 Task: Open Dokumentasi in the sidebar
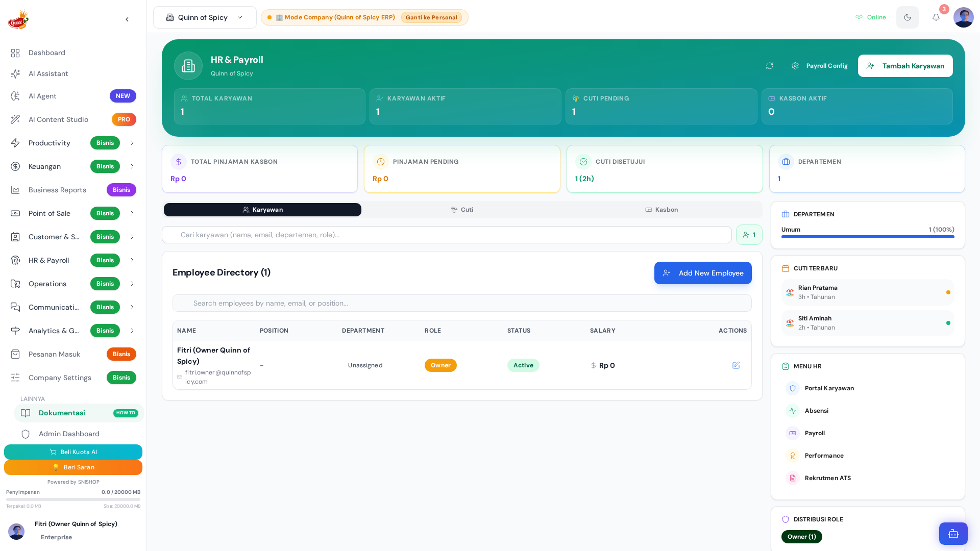(79, 413)
